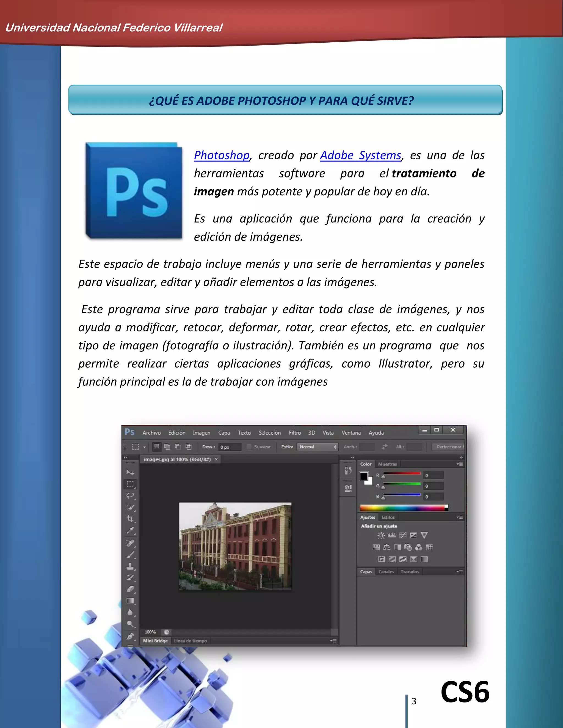The height and width of the screenshot is (728, 563).
Task: Add a Selective Color adjustment
Action: coord(413,559)
